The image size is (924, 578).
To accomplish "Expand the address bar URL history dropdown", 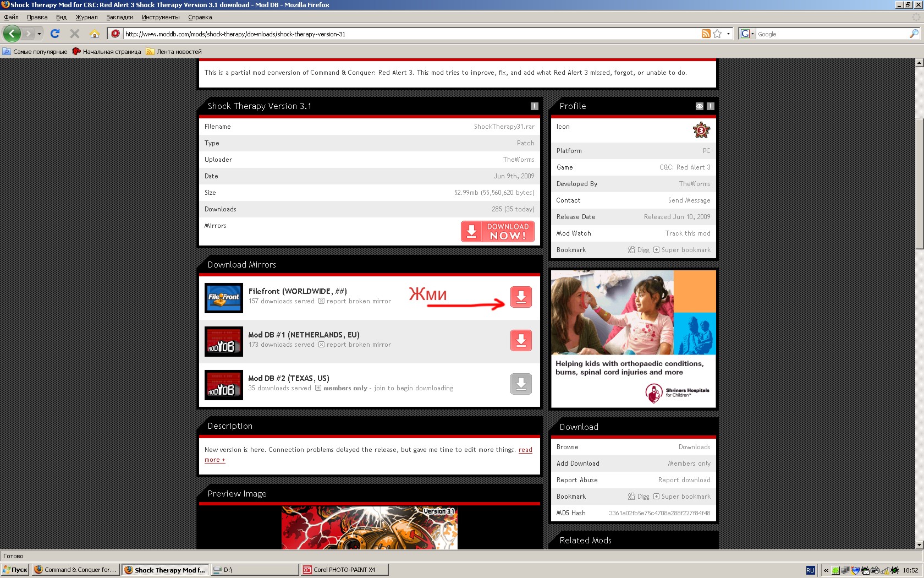I will coord(728,34).
